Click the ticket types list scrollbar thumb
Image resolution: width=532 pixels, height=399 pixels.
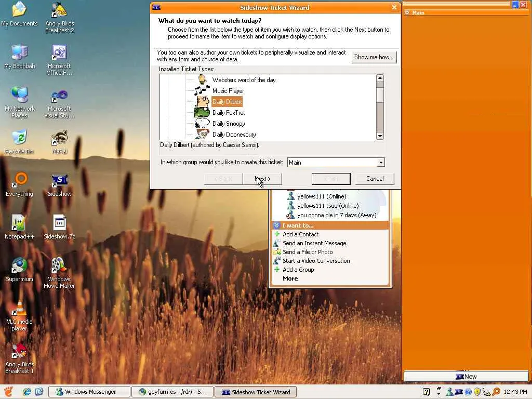[x=380, y=95]
